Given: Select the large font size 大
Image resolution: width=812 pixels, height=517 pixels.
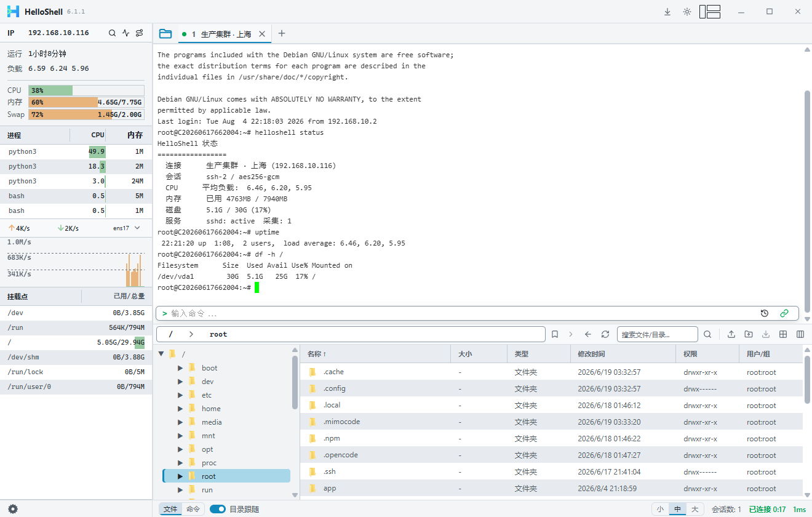Looking at the screenshot, I should pyautogui.click(x=695, y=509).
